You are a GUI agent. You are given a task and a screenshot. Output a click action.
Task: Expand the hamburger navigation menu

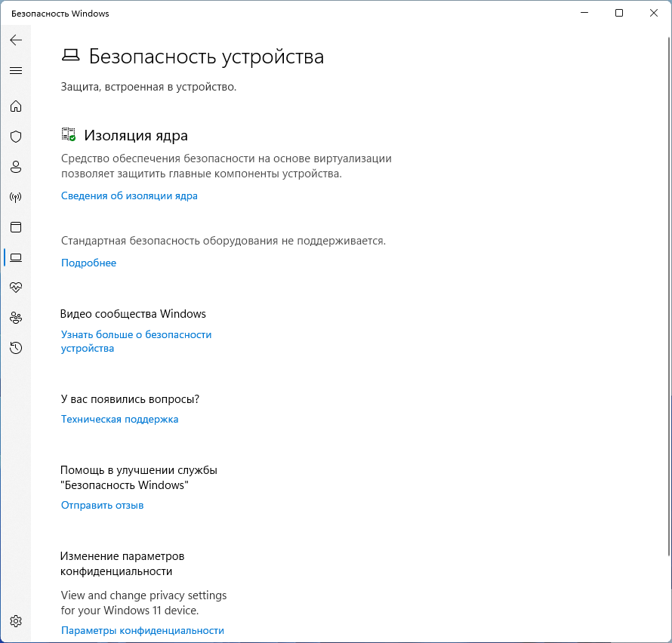[x=16, y=71]
